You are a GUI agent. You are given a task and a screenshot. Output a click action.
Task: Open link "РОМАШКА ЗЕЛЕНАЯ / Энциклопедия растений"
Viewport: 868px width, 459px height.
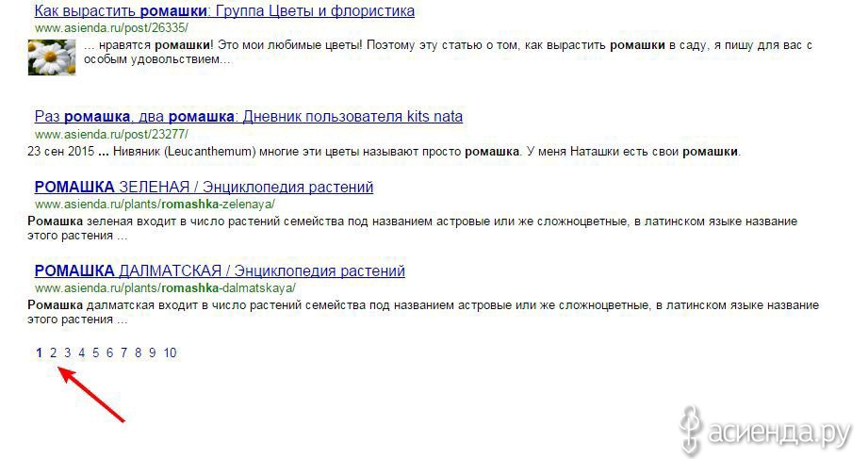[x=204, y=188]
